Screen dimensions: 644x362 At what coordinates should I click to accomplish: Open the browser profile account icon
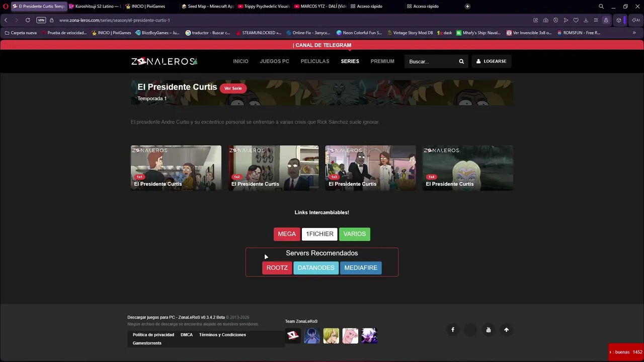coord(606,20)
